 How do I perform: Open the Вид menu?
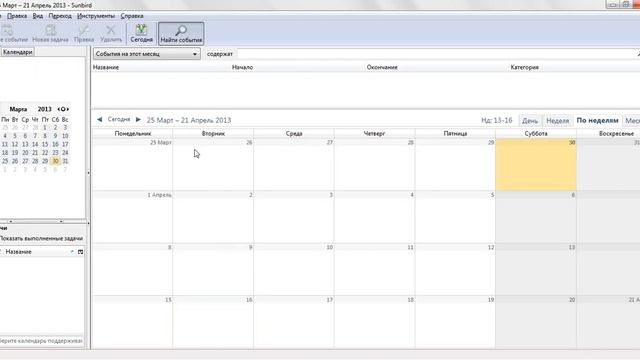click(x=38, y=16)
